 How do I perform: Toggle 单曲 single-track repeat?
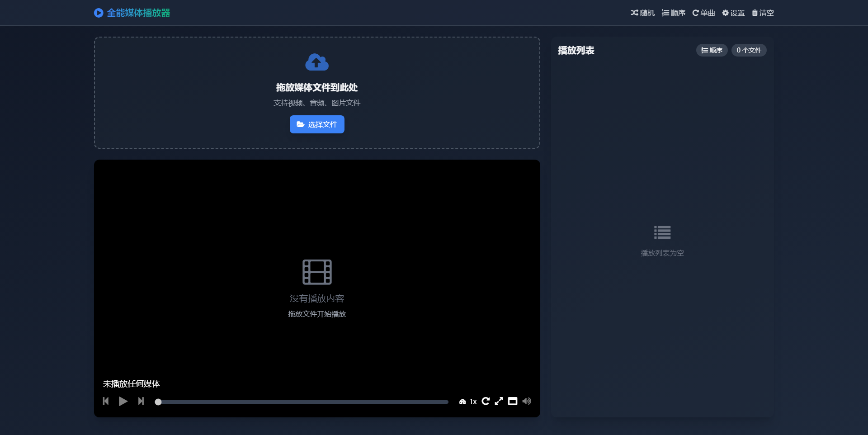(703, 13)
